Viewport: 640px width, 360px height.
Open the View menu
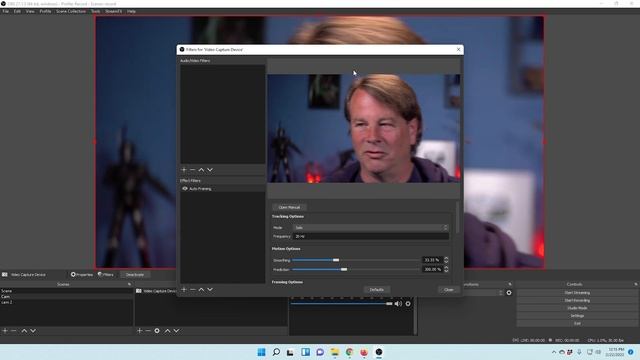tap(30, 11)
